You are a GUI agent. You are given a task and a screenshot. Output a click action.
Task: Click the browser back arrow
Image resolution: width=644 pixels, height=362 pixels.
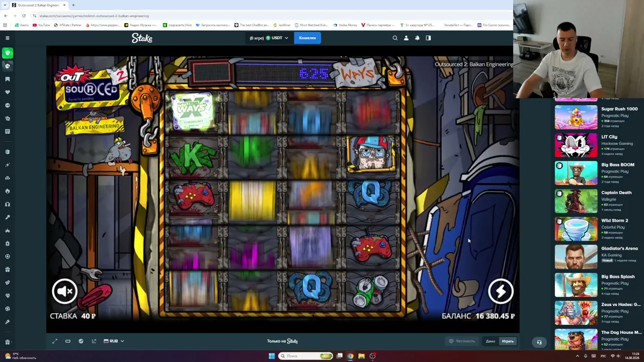pos(6,16)
